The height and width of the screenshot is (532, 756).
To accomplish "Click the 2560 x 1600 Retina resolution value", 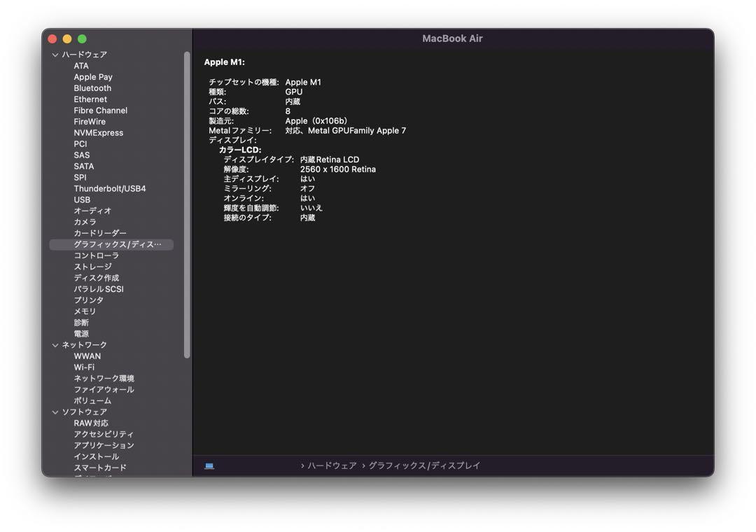I will tap(338, 169).
